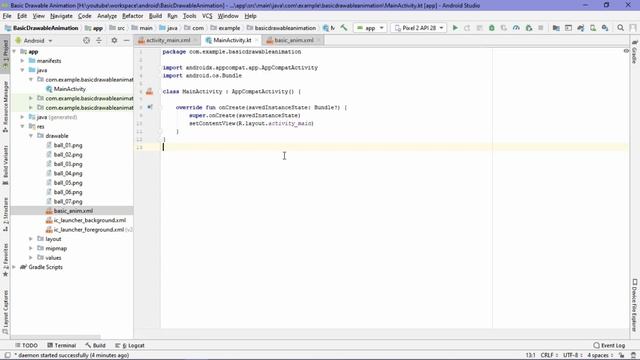Screen dimensions: 640x360
Task: Collapse the drawable folder
Action: click(x=31, y=136)
